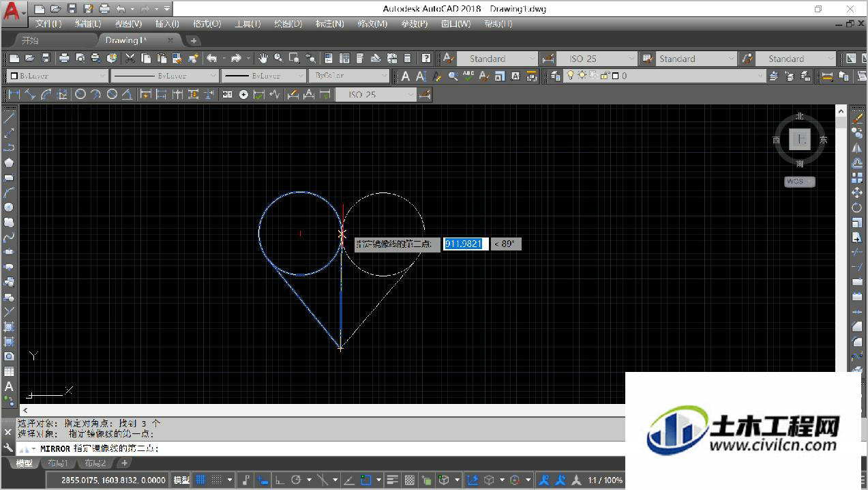Select the Polygon draw tool
Image resolution: width=868 pixels, height=490 pixels.
click(x=9, y=162)
